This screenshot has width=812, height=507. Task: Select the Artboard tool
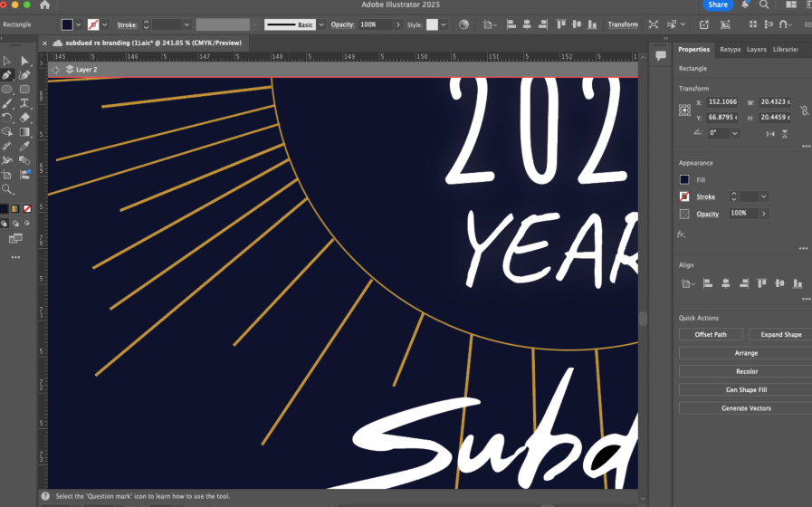pyautogui.click(x=6, y=175)
